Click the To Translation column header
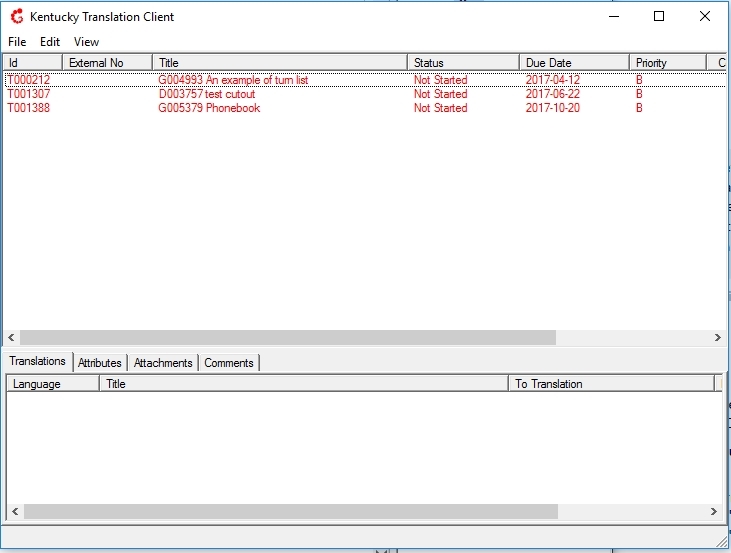 point(611,384)
